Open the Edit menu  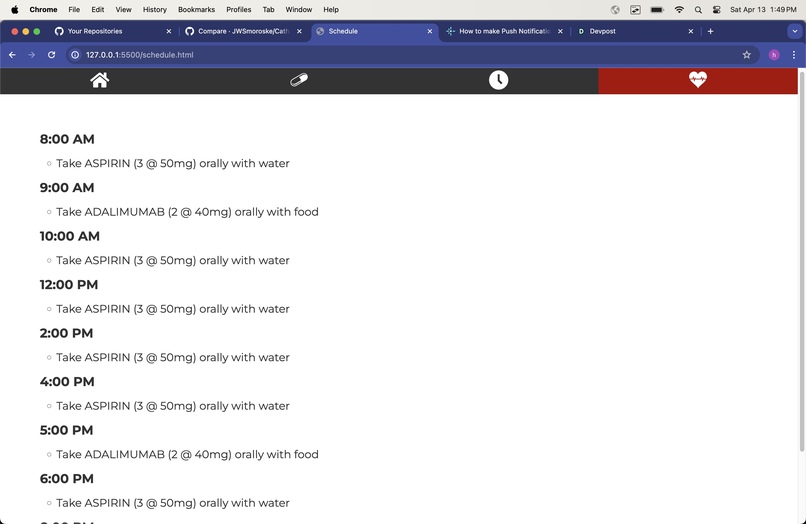point(98,9)
